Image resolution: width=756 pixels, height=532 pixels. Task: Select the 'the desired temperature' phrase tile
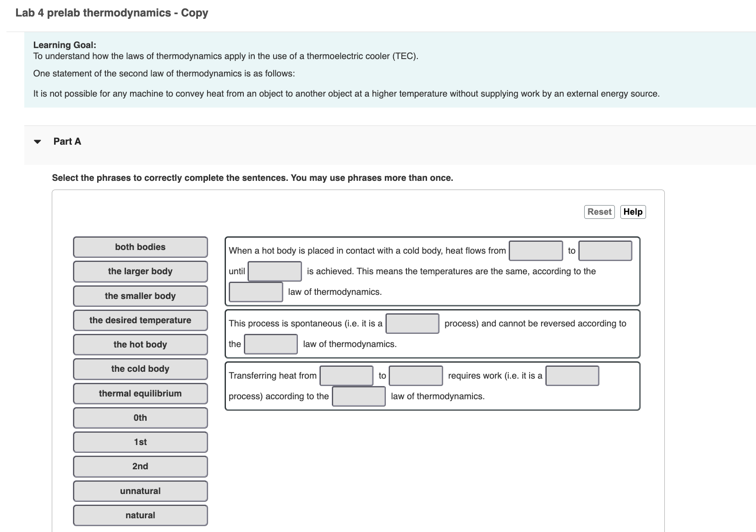coord(140,320)
